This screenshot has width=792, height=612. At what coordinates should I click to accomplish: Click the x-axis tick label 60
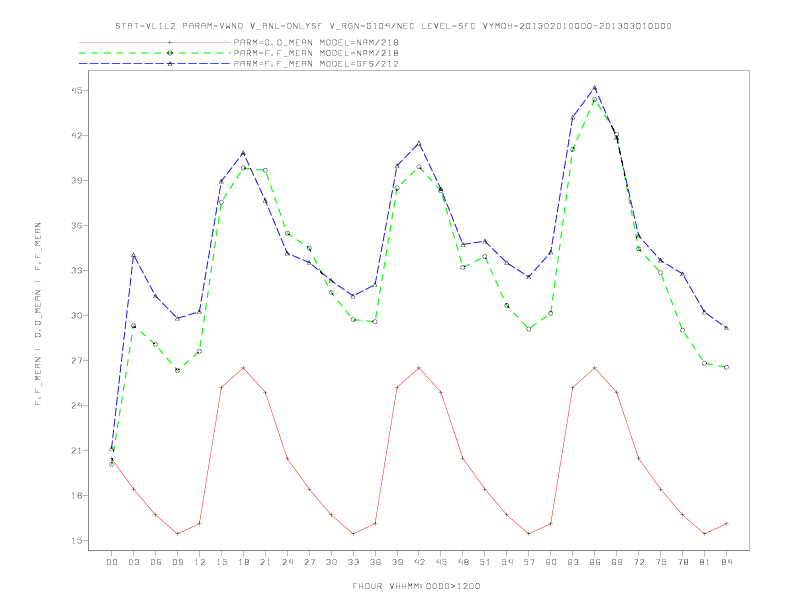coord(551,562)
